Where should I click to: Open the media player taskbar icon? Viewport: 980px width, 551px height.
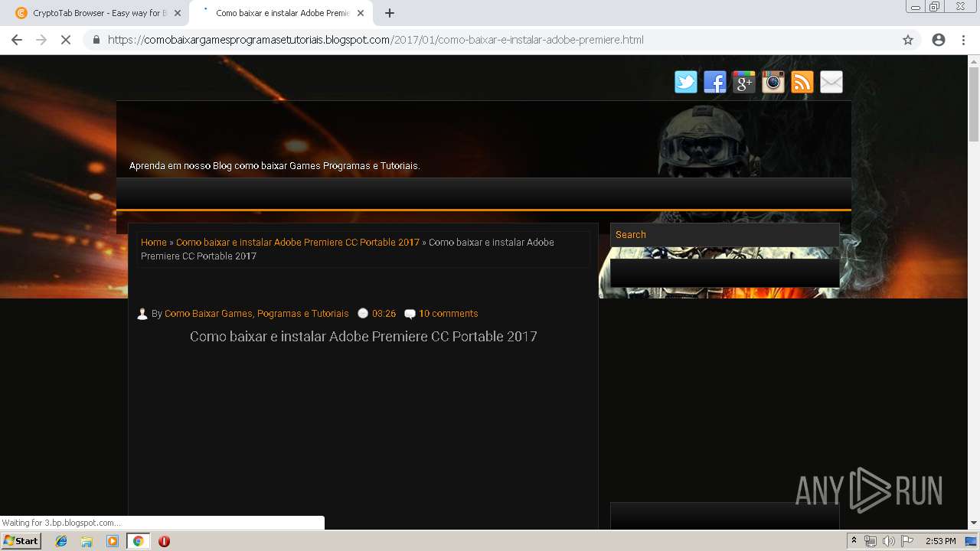pyautogui.click(x=113, y=541)
